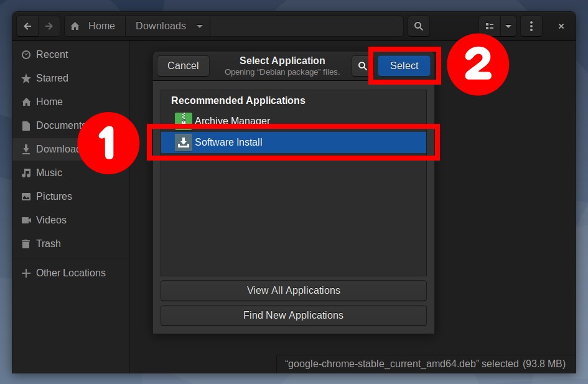Screen dimensions: 588x384
Task: Close the file manager window
Action: pyautogui.click(x=561, y=26)
